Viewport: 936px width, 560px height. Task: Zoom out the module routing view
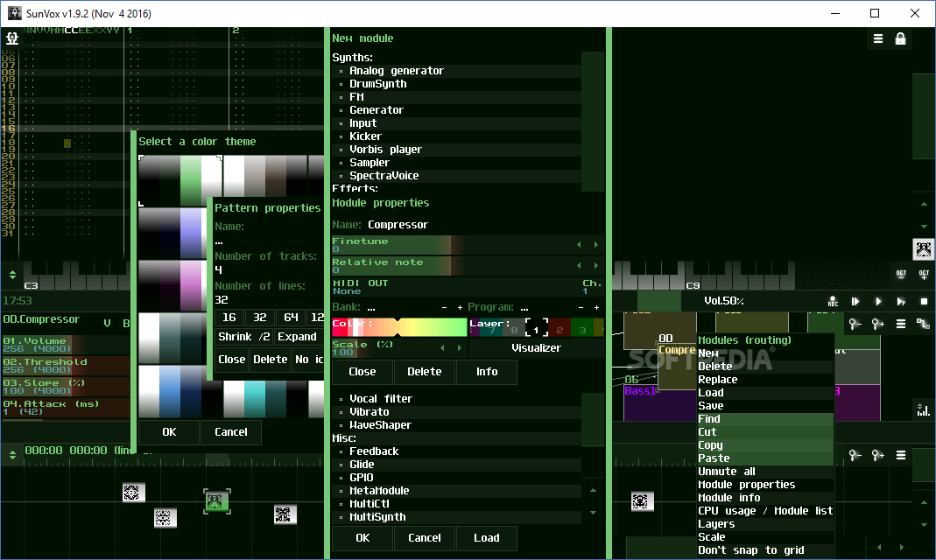pyautogui.click(x=855, y=324)
